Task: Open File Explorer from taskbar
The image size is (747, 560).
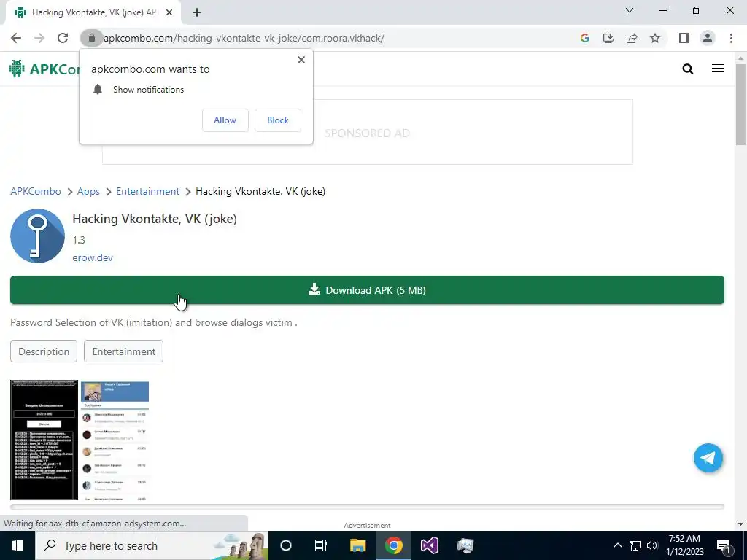Action: pos(357,545)
